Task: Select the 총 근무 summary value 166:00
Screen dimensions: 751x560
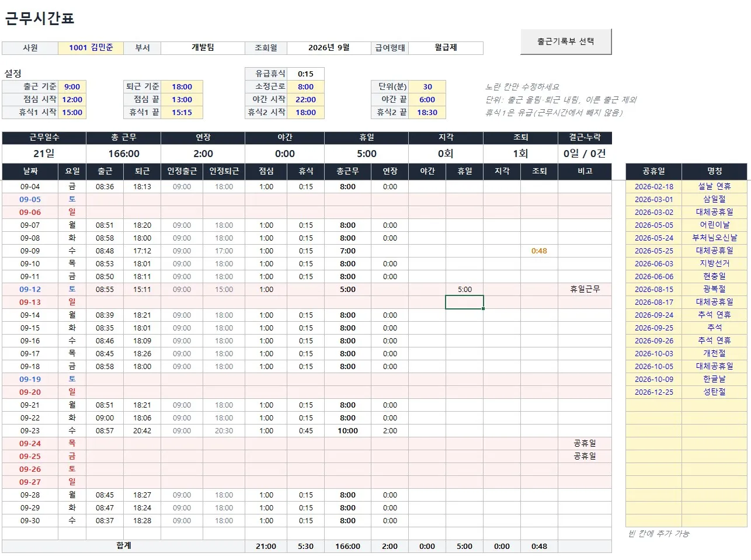Action: click(124, 154)
